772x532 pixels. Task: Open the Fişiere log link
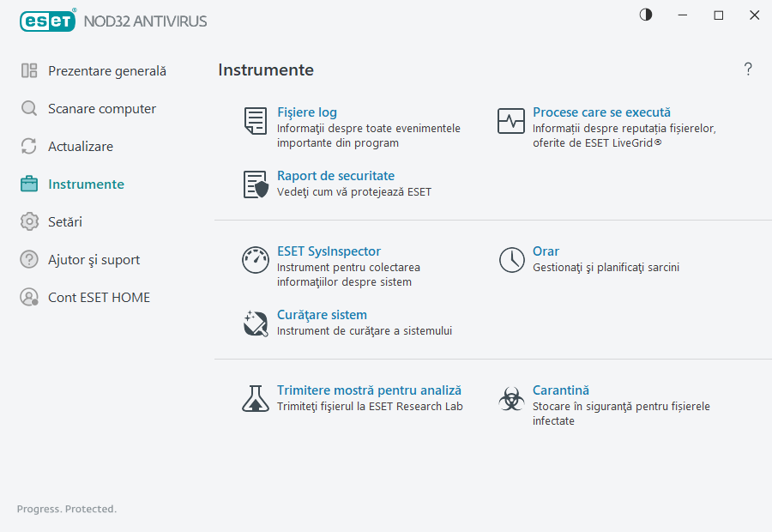pos(307,112)
